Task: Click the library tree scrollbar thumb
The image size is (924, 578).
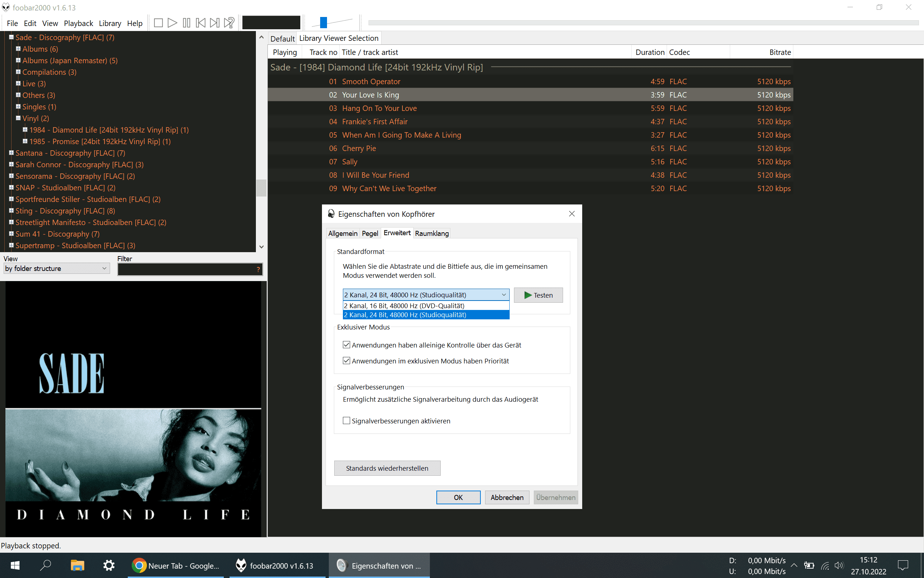Action: pos(261,188)
